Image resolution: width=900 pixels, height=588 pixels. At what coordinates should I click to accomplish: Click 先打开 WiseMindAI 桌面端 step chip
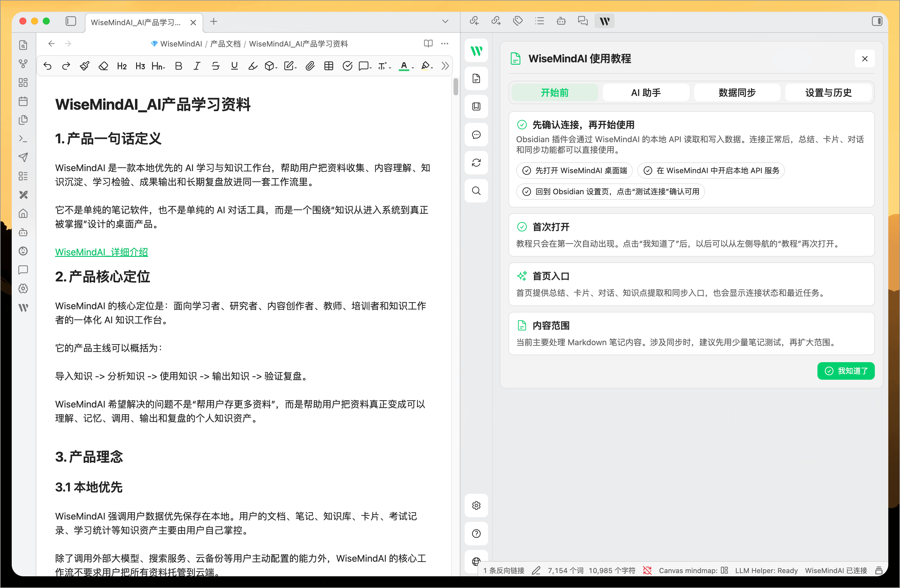574,171
